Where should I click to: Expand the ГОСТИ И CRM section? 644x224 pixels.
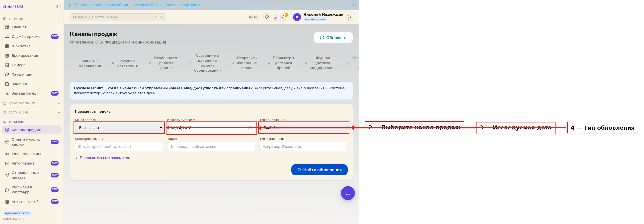(x=32, y=113)
